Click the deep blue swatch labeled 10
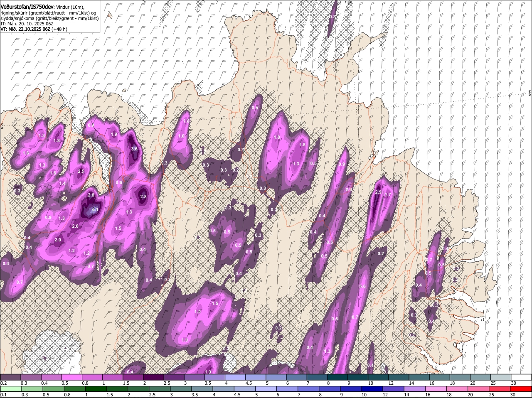 tap(372, 389)
